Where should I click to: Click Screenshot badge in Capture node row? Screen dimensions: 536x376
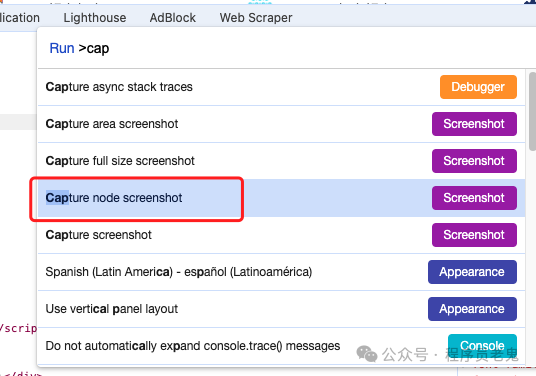point(474,198)
